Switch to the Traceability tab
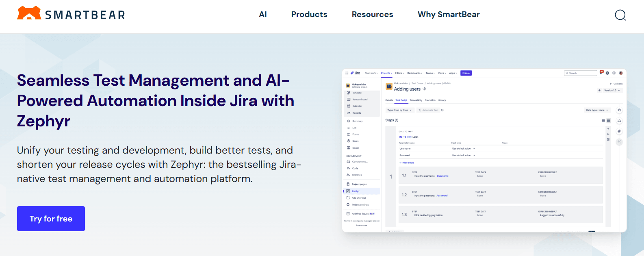 point(416,100)
